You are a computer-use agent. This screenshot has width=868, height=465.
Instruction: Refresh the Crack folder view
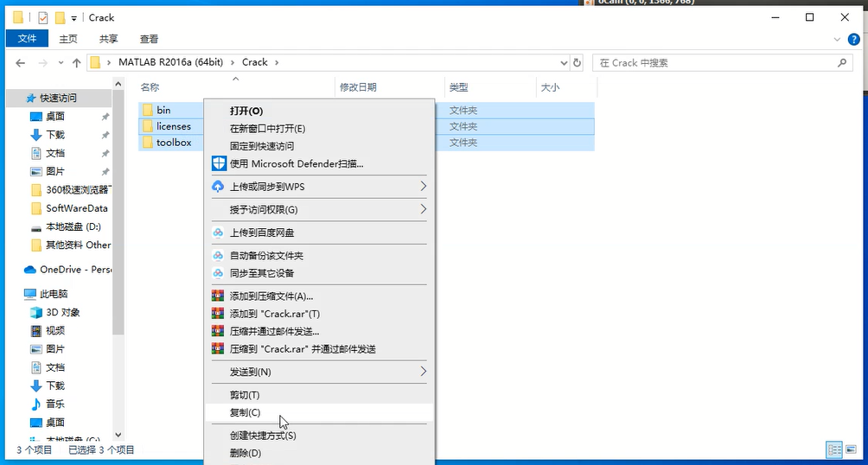(x=577, y=62)
